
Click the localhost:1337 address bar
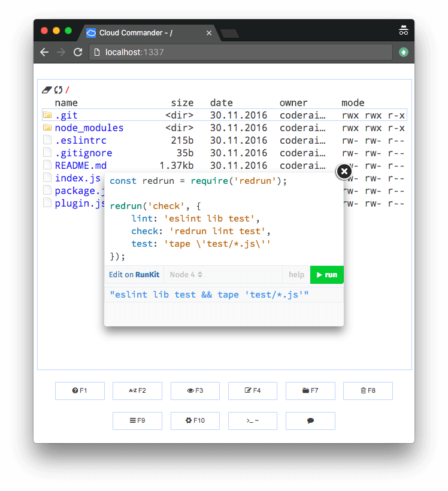241,52
